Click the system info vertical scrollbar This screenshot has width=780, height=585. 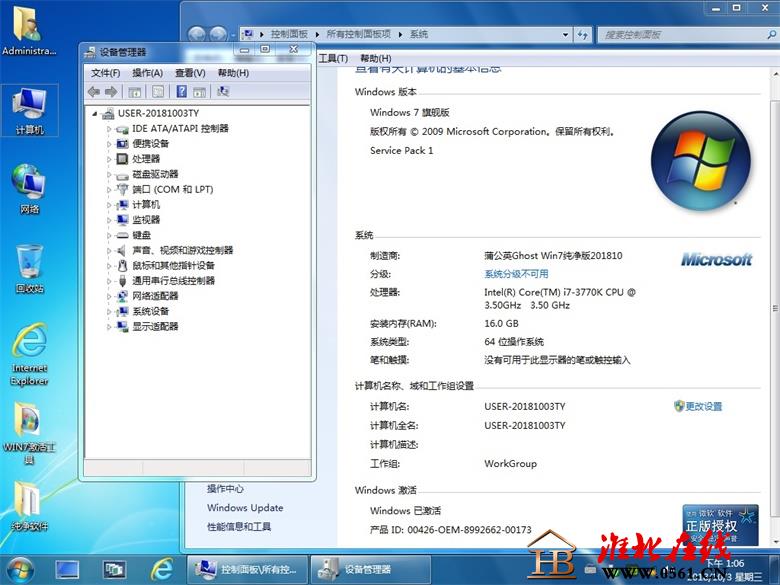pyautogui.click(x=775, y=308)
